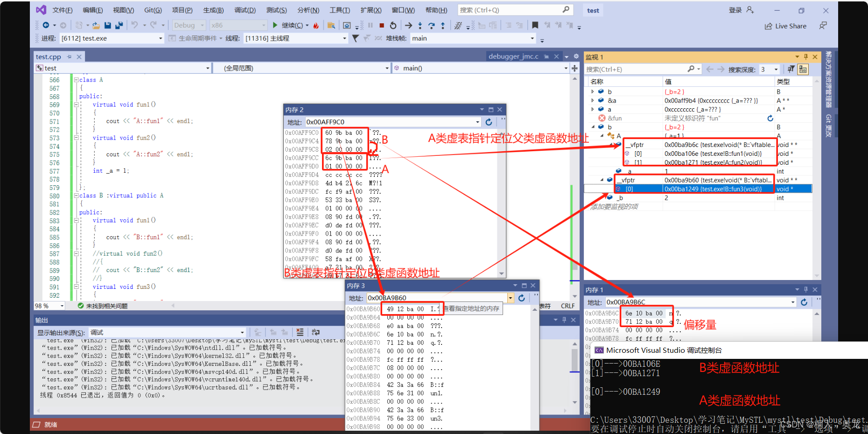This screenshot has height=434, width=868.
Task: Click the output window vertical scrollbar
Action: 575,373
